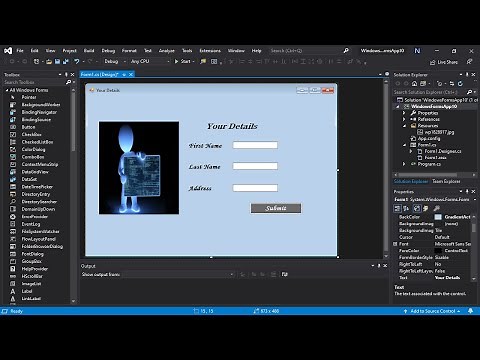Click the account badge N icon
The width and height of the screenshot is (480, 360).
point(417,51)
